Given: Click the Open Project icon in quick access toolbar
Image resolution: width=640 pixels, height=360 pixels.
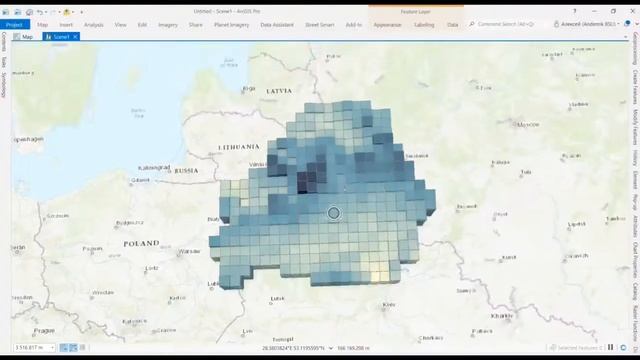Looking at the screenshot, I should (x=18, y=12).
